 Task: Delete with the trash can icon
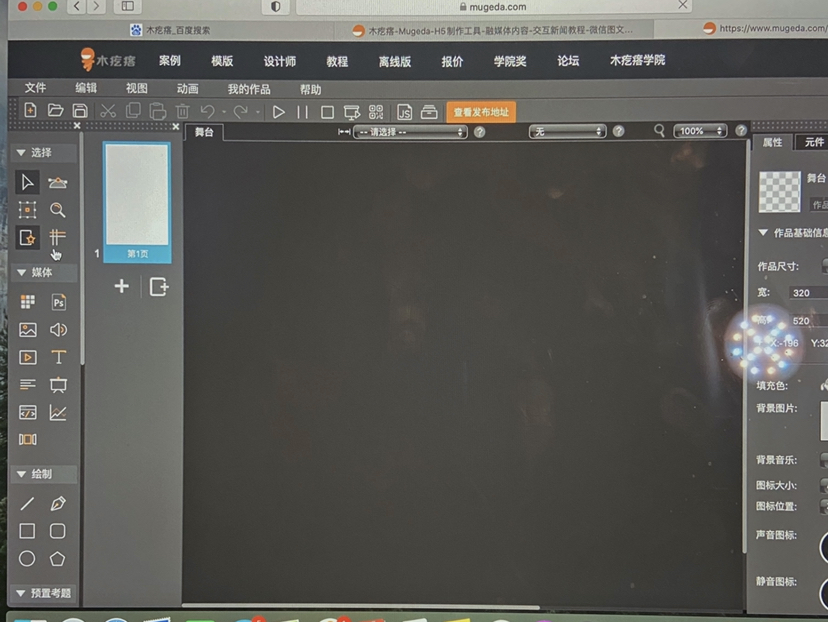pos(183,111)
